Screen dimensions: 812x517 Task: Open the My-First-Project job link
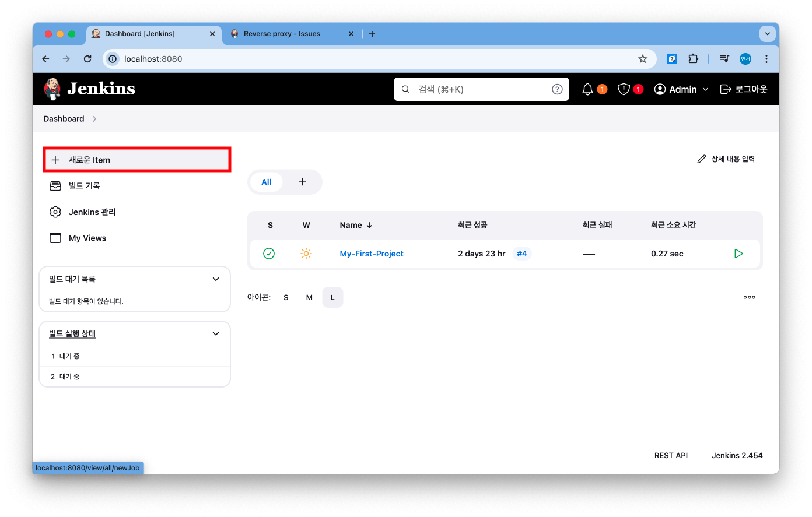click(x=372, y=254)
